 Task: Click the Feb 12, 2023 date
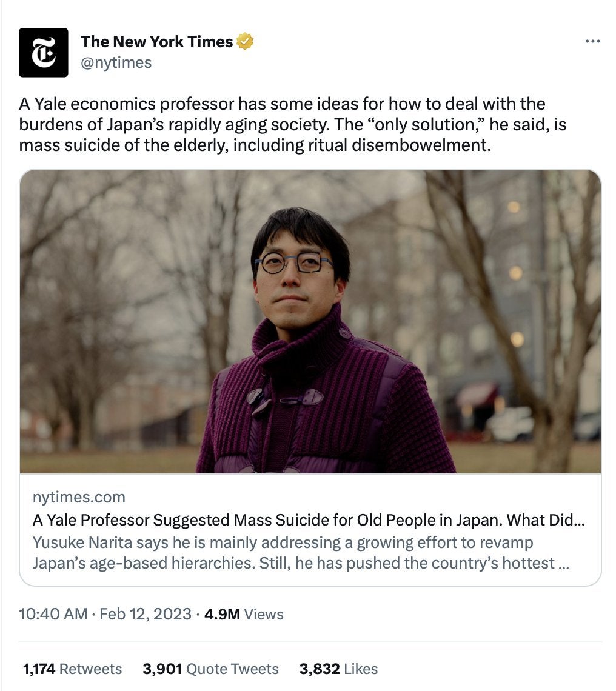[x=146, y=614]
